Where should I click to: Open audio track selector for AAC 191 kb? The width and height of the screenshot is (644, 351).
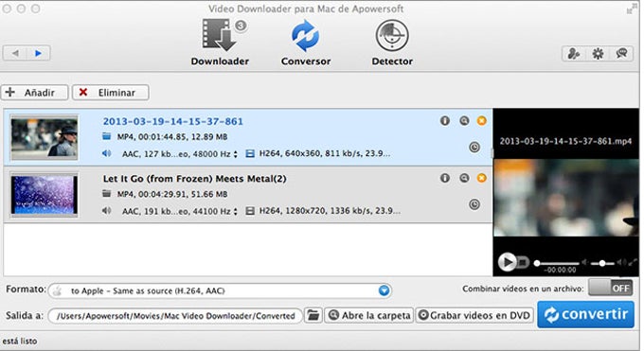(235, 211)
